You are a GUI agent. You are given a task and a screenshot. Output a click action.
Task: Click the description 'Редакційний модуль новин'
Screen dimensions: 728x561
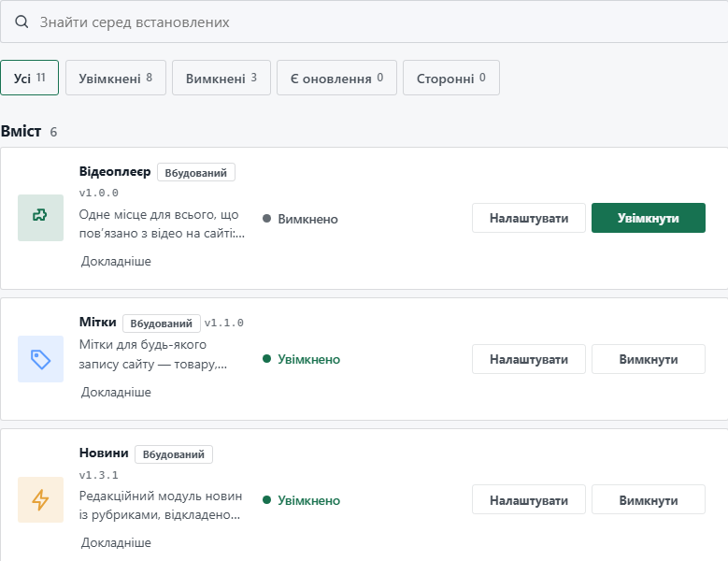161,496
